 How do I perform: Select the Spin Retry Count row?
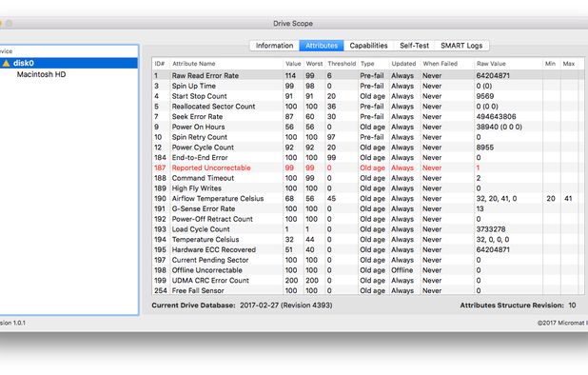click(368, 137)
